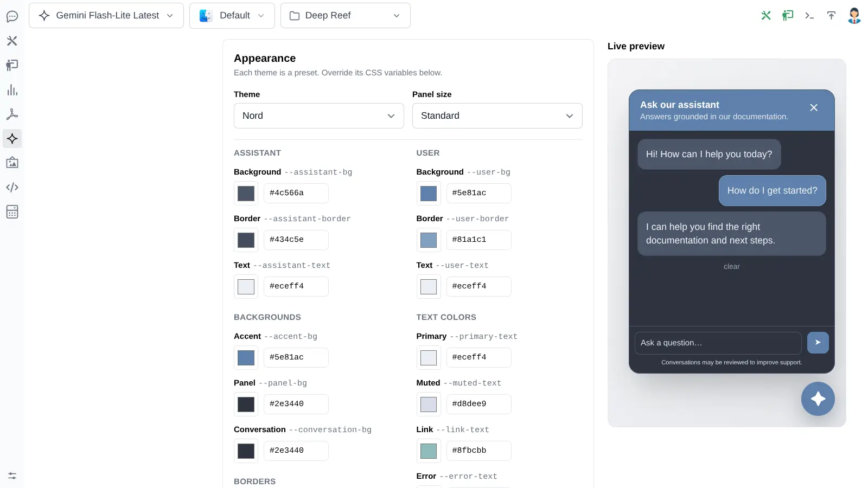Click the Appearance section heading
Image resolution: width=868 pixels, height=488 pixels.
click(x=265, y=59)
